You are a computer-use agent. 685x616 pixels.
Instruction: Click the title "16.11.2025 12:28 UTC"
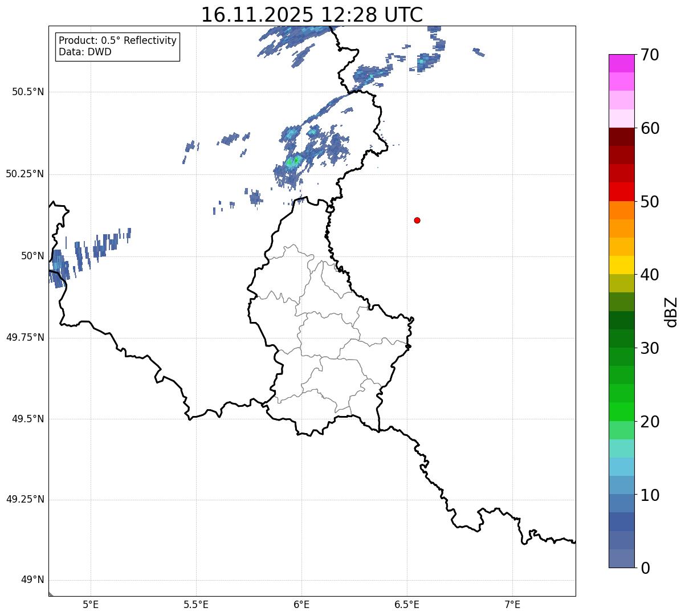tap(312, 15)
